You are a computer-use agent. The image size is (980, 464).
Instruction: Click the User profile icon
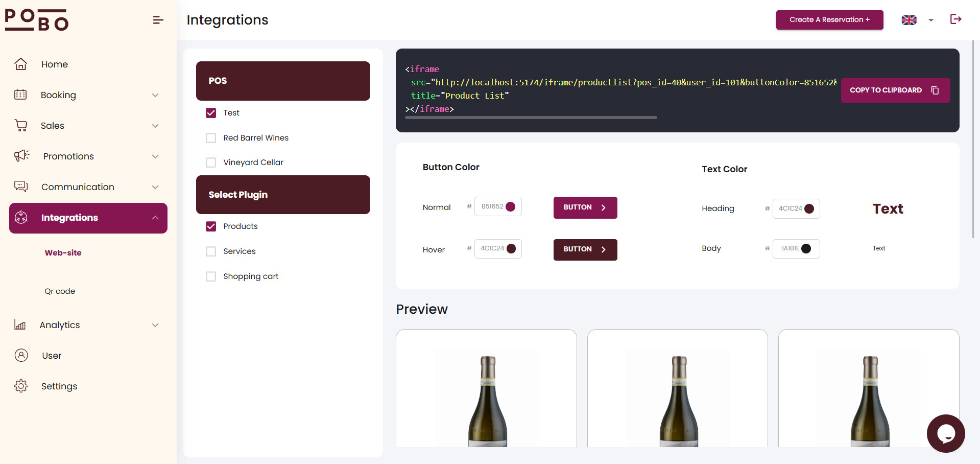21,356
